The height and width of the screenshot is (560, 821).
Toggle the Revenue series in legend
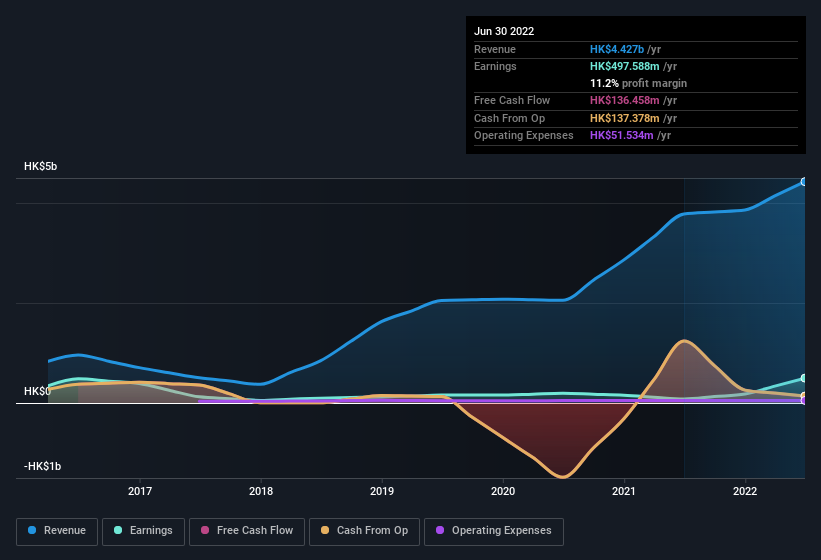(x=58, y=530)
